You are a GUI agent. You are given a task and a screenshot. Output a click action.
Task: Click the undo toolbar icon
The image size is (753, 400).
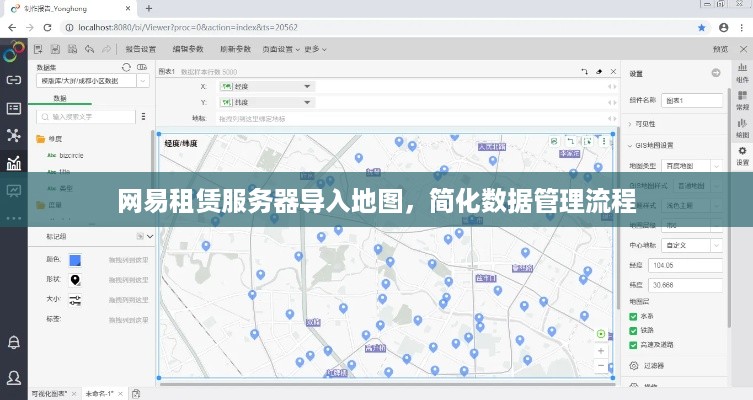(89, 49)
